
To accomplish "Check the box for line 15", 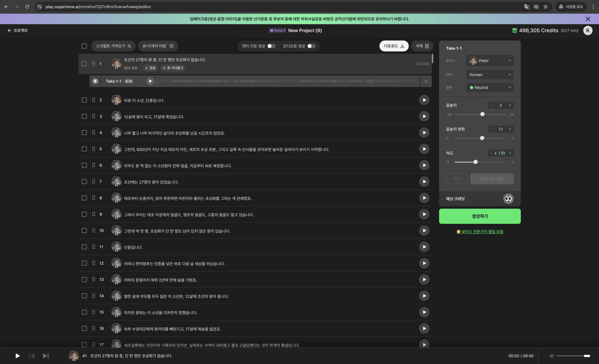I will tap(84, 312).
